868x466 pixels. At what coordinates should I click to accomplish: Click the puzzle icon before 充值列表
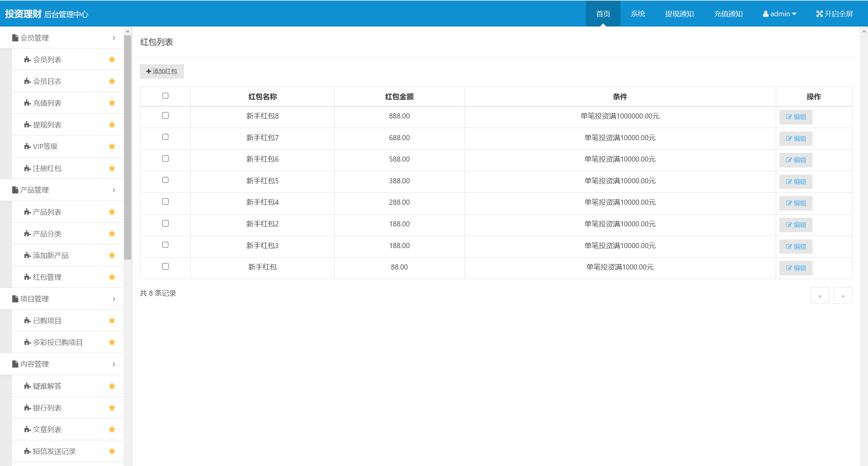pyautogui.click(x=27, y=103)
